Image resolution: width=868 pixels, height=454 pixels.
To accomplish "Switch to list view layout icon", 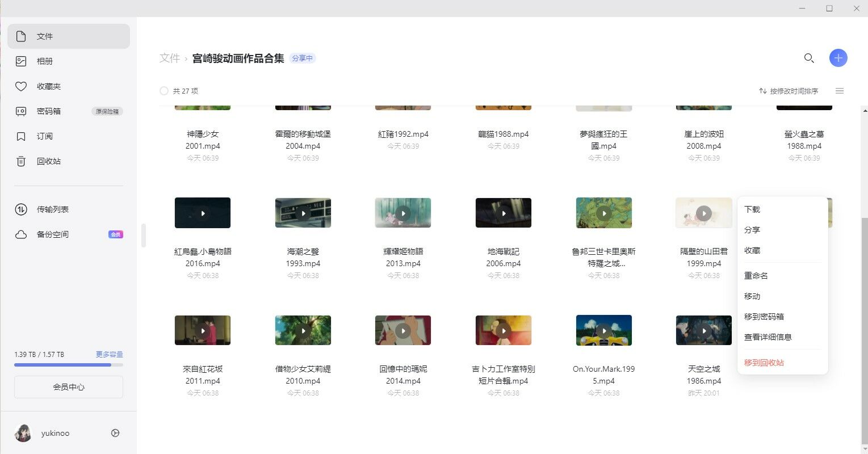I will [x=840, y=91].
